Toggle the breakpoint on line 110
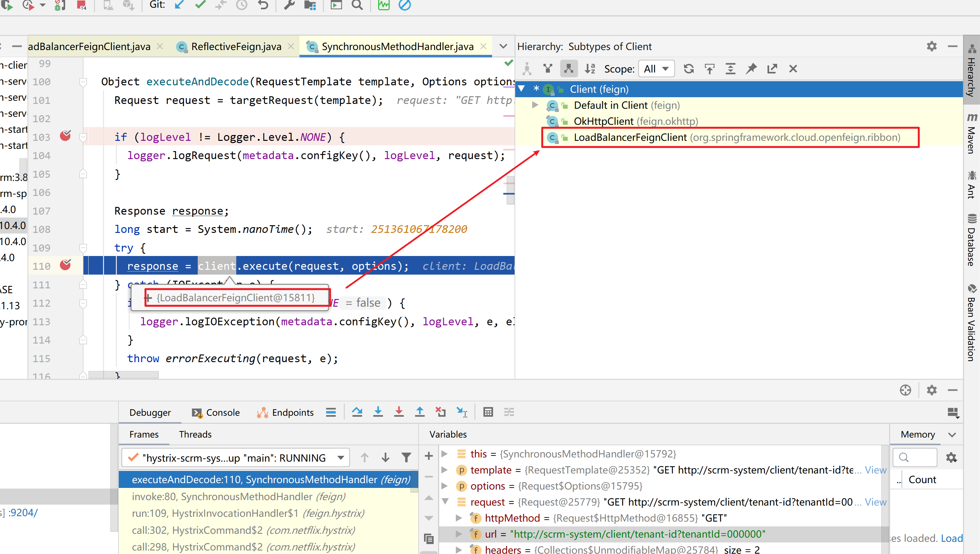 (x=65, y=265)
